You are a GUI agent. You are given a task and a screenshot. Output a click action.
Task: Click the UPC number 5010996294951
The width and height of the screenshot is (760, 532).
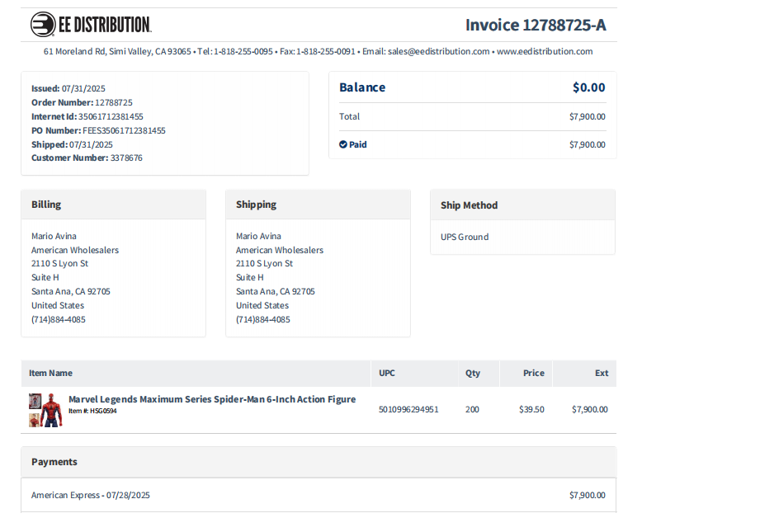(x=408, y=409)
